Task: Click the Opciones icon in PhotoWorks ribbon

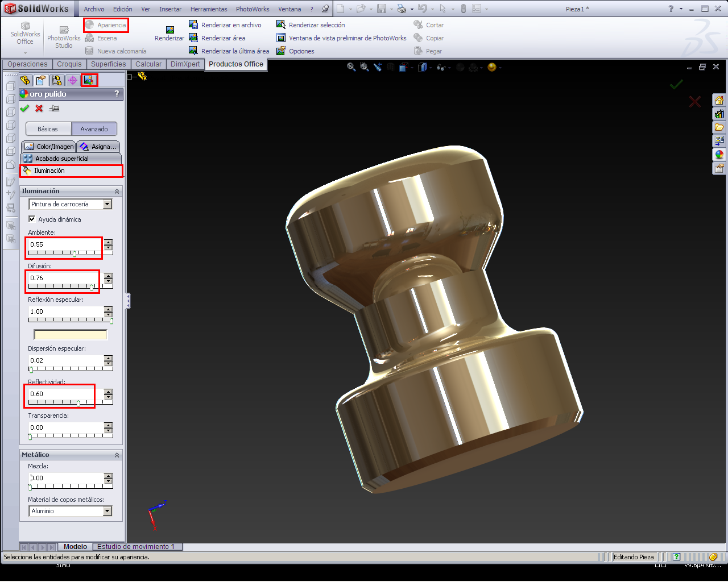Action: (x=281, y=51)
